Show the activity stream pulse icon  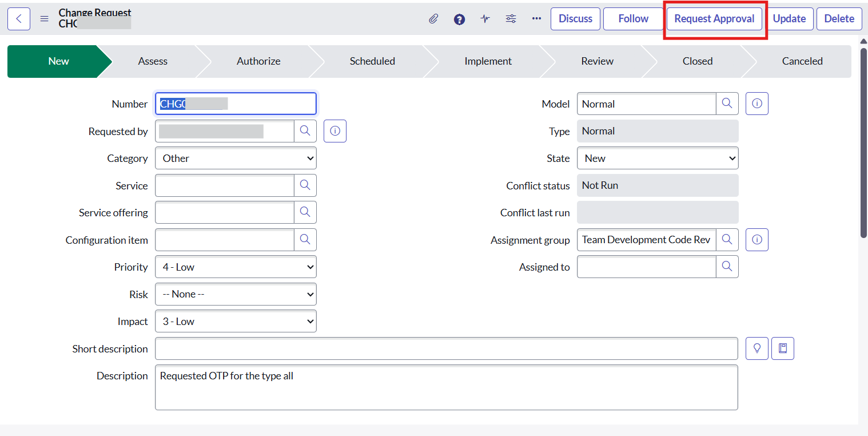[485, 19]
